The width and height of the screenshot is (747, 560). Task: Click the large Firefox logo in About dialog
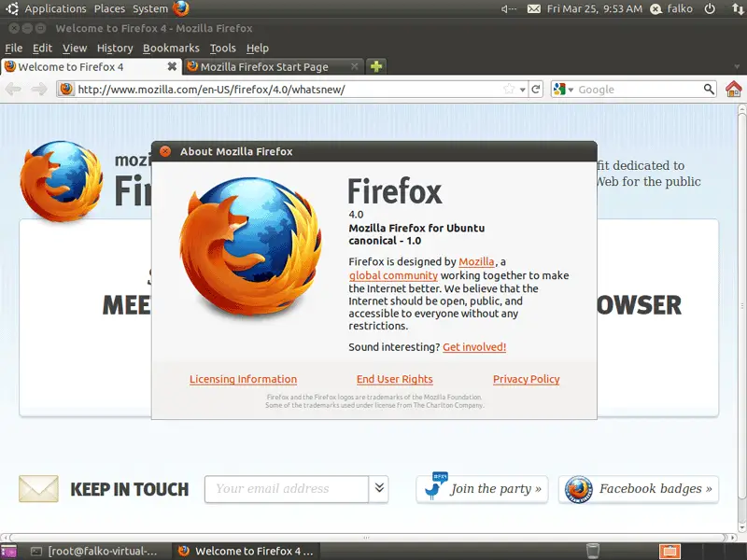click(x=250, y=246)
